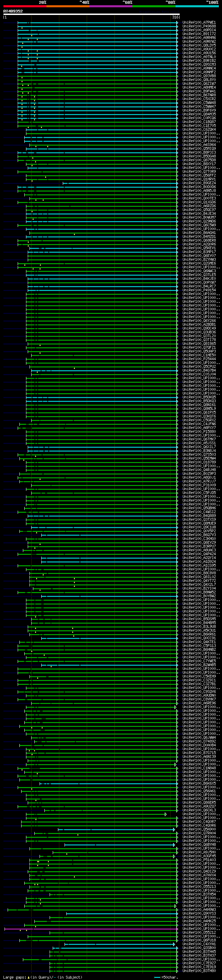Image resolution: width=222 pixels, height=980 pixels.
Task: Open hit UniRef100_A7PWE1
Action: 199,23
